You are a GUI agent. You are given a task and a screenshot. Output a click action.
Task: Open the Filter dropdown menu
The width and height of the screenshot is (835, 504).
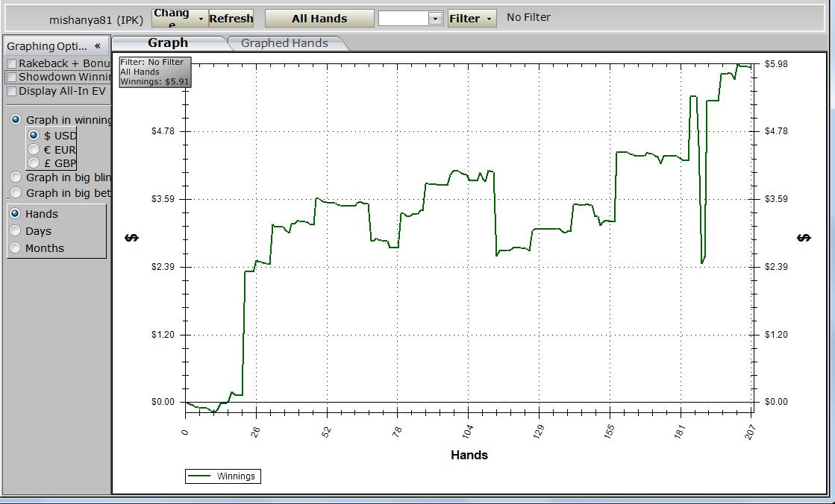[x=472, y=19]
